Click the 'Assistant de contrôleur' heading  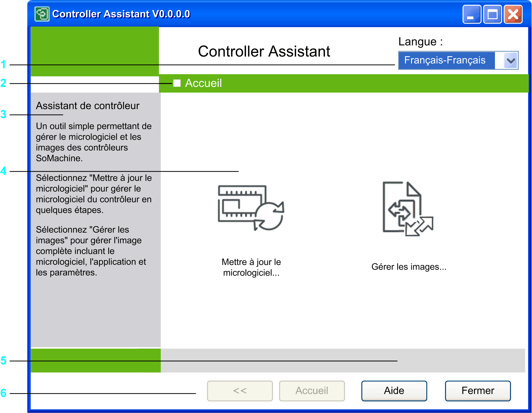click(88, 106)
